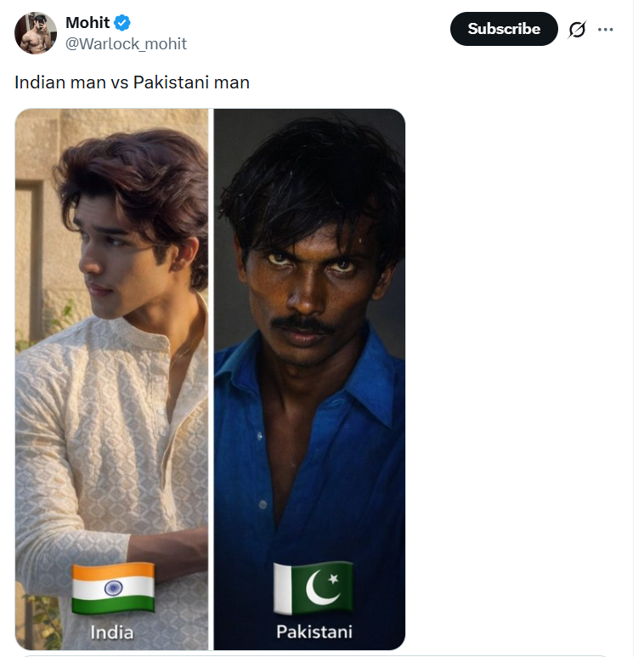The height and width of the screenshot is (657, 644).
Task: Open the @Warlock_mohit handle link
Action: (x=126, y=43)
